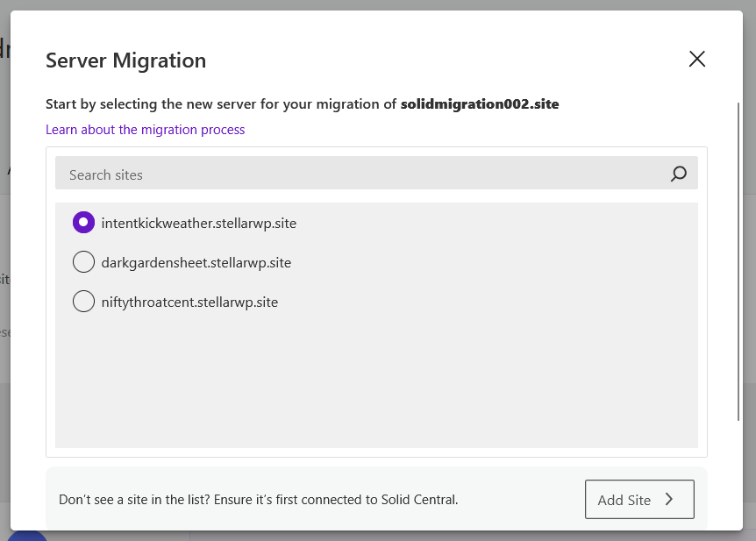
Task: Open the Learn about the migration process link
Action: pos(146,130)
